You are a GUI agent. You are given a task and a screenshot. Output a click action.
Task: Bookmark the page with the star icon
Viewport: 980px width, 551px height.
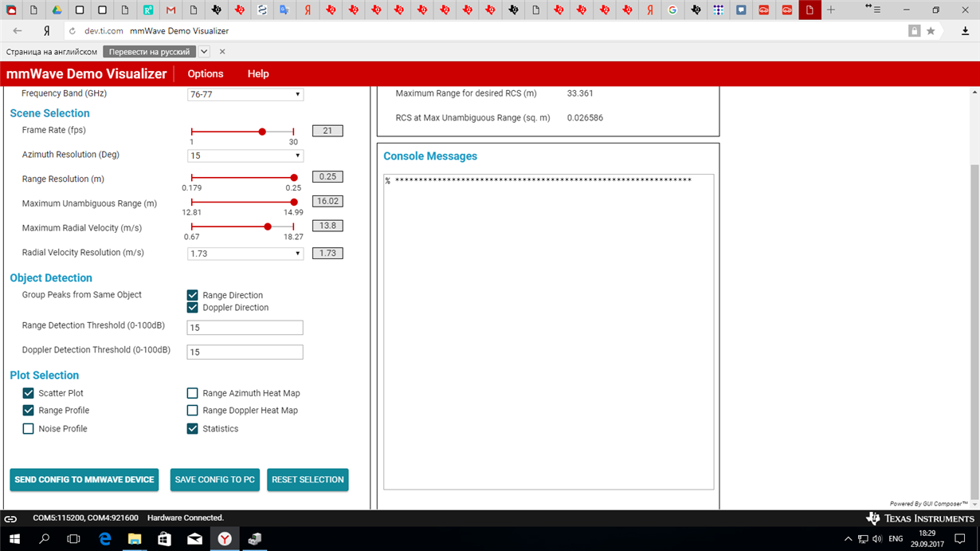(x=931, y=30)
